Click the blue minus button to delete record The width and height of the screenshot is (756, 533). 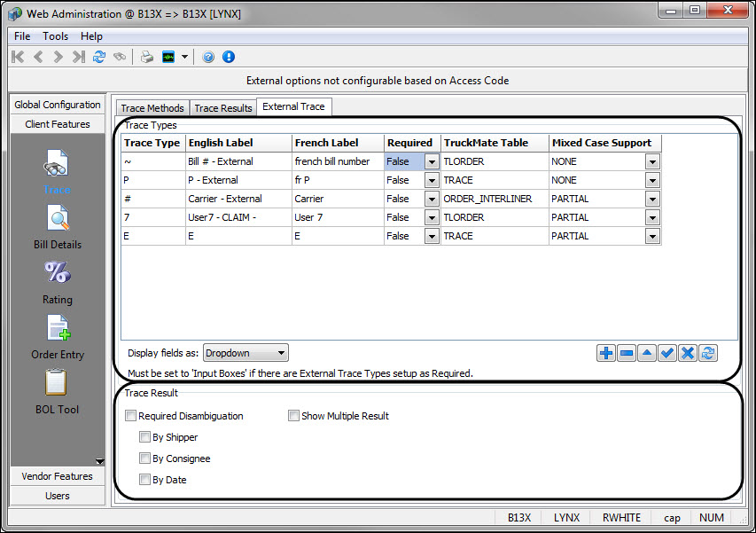coord(627,353)
